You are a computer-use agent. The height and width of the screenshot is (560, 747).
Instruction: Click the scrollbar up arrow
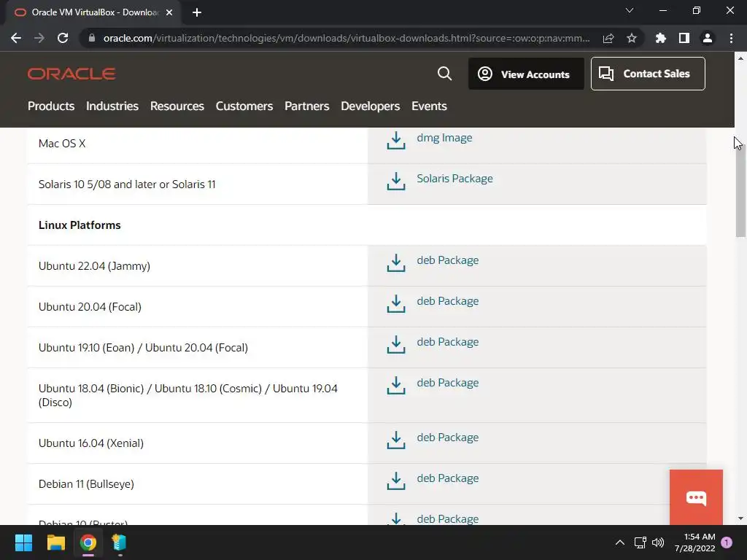coord(740,58)
